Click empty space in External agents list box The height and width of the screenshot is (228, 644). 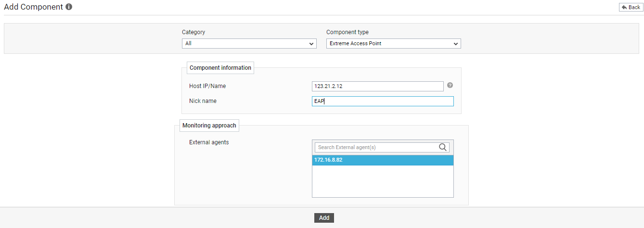383,182
